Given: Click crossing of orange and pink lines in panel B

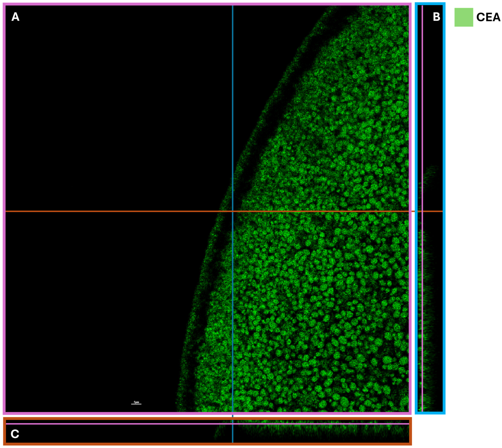Looking at the screenshot, I should click(x=422, y=211).
